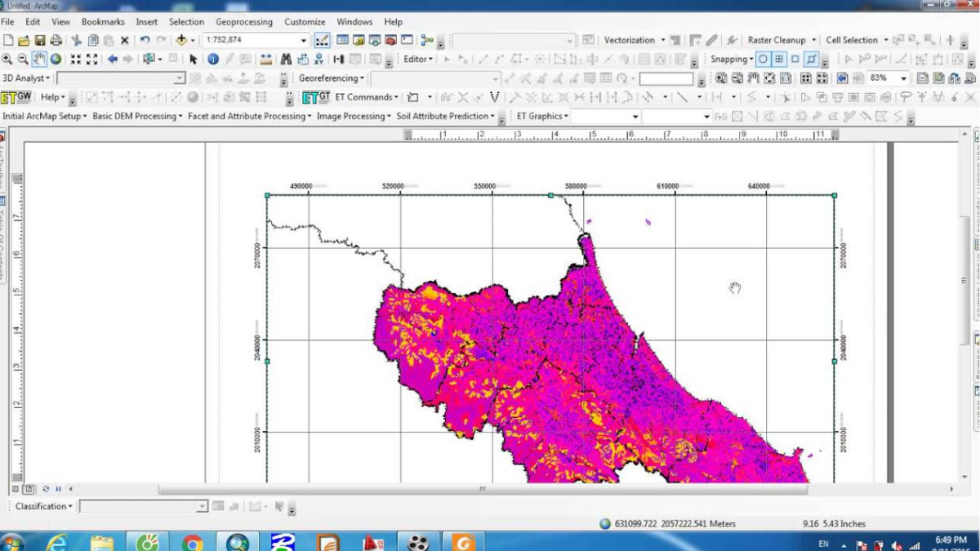
Task: Open the Georeferencing dropdown menu
Action: point(332,78)
